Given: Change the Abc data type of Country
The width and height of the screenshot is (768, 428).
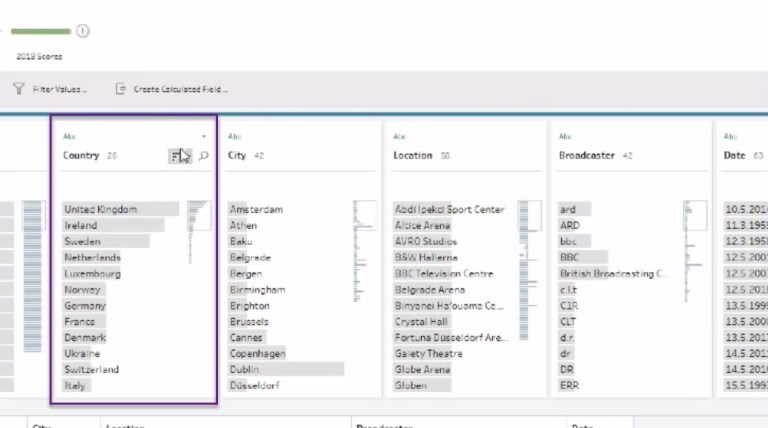Looking at the screenshot, I should 69,136.
